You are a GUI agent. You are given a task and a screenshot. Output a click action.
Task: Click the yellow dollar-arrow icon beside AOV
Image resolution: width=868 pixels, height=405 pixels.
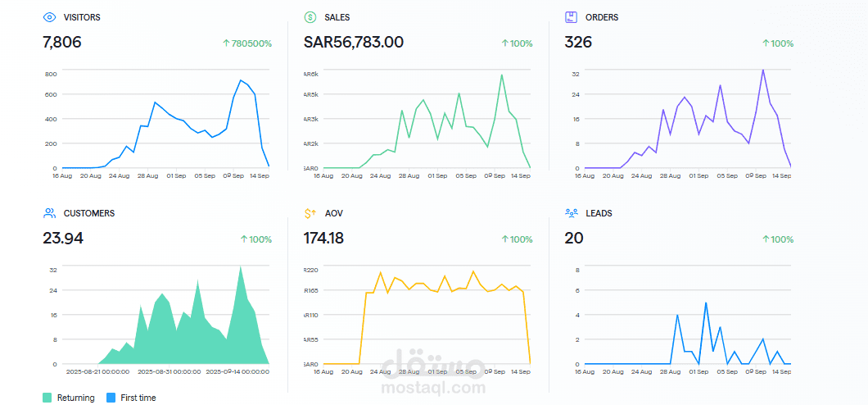310,213
